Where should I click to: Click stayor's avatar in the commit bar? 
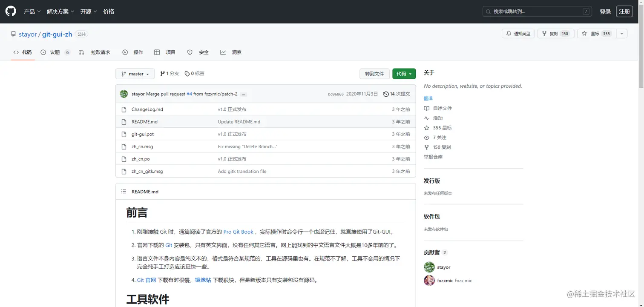coord(124,94)
